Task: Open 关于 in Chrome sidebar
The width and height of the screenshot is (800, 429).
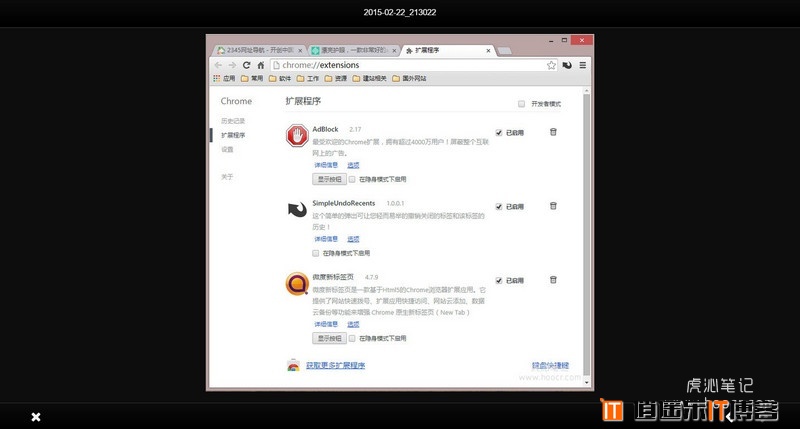Action: click(x=227, y=177)
